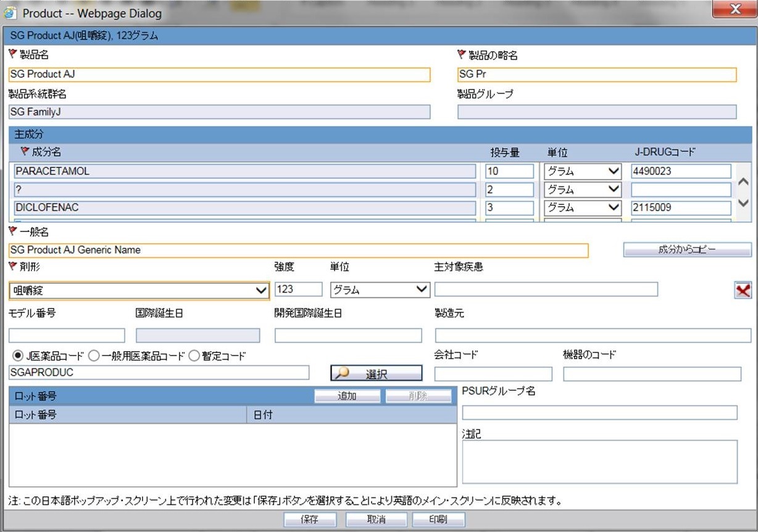This screenshot has height=532, width=758.
Task: Open unit dropdown for PARACETAMOL row
Action: click(582, 172)
